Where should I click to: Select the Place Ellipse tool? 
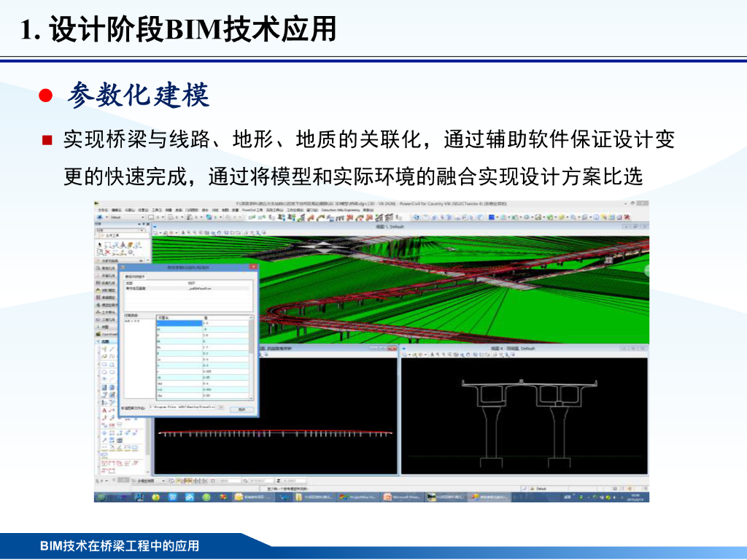[112, 372]
